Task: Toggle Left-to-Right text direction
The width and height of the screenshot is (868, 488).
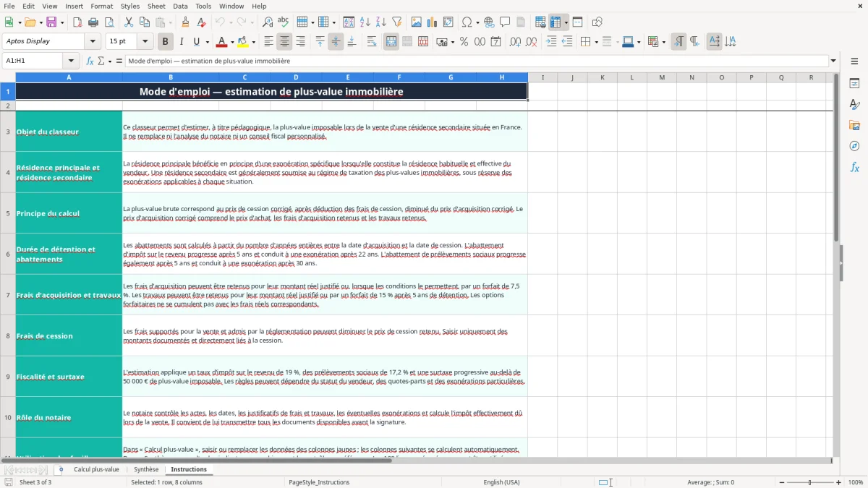Action: [x=678, y=42]
